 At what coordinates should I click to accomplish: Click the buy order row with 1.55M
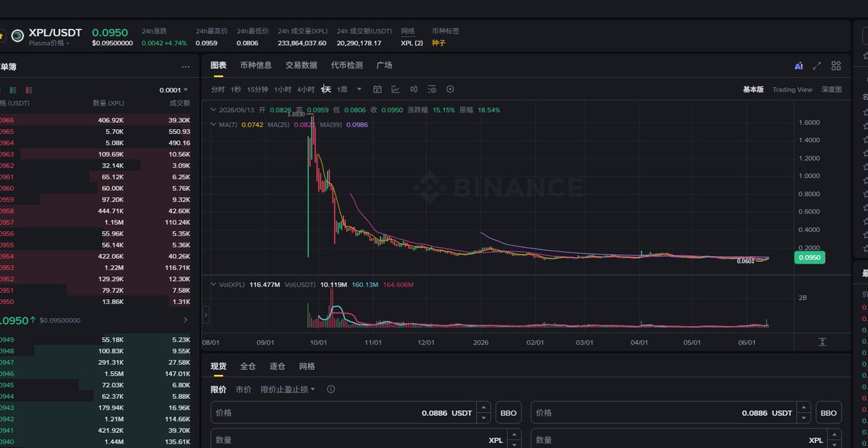(x=95, y=374)
